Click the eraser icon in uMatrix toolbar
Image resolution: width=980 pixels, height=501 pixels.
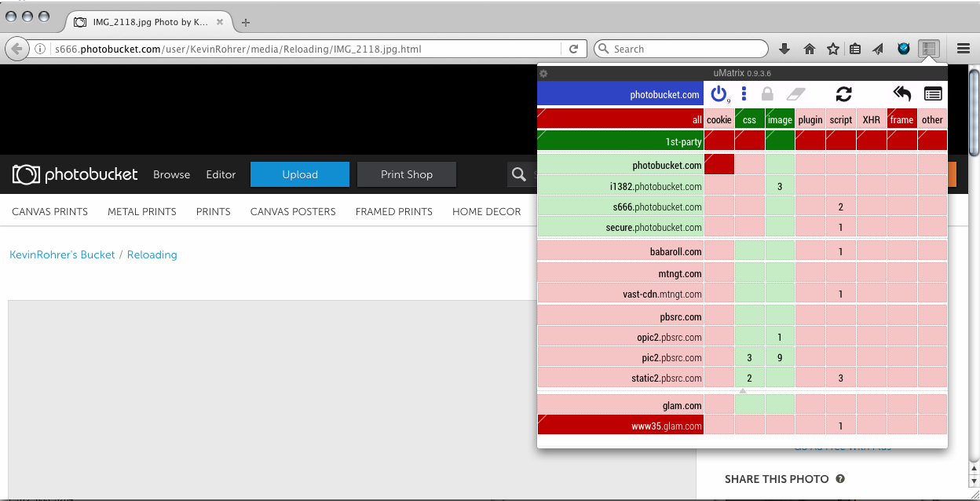click(796, 94)
